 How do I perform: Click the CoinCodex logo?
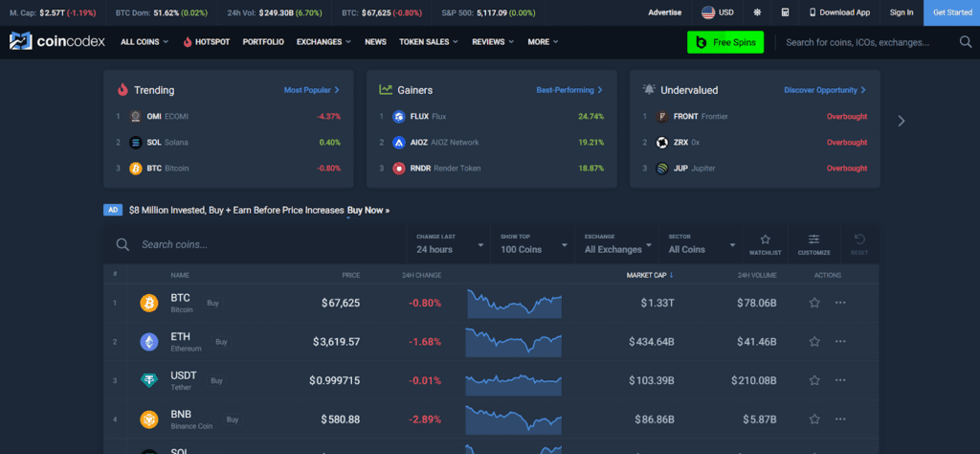coord(56,42)
